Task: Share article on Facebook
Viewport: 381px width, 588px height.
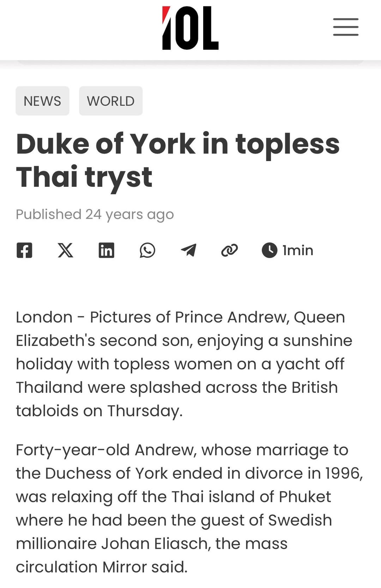Action: [x=24, y=250]
